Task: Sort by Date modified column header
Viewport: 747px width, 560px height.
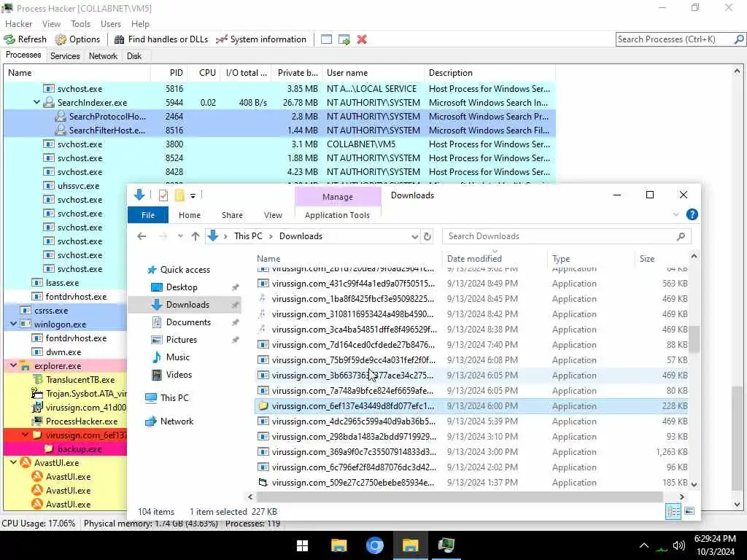Action: [x=495, y=259]
